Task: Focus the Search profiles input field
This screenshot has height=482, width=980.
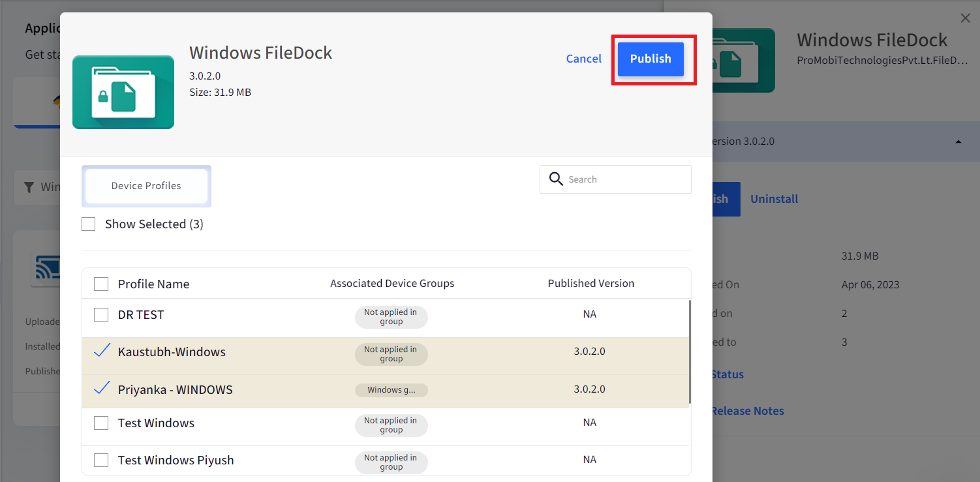Action: point(615,179)
